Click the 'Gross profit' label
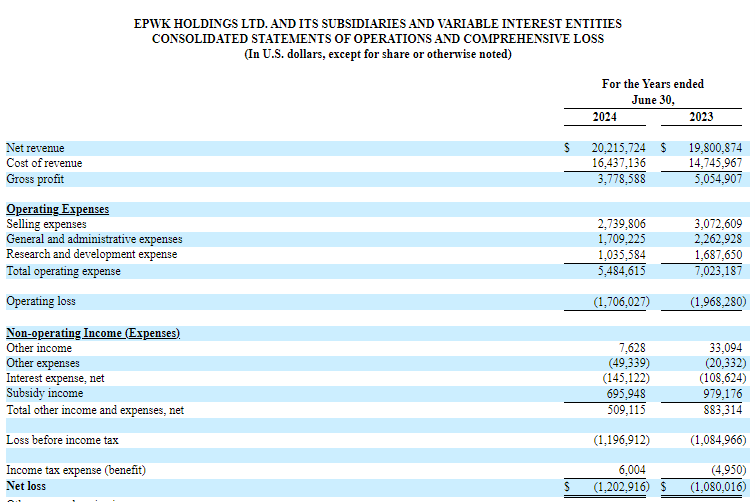 [35, 179]
